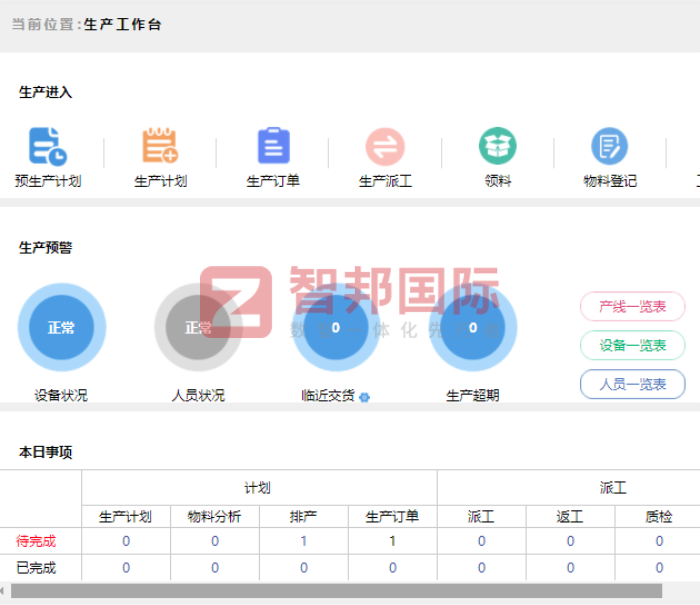
Task: Open the 设备一览表 button
Action: coord(632,346)
